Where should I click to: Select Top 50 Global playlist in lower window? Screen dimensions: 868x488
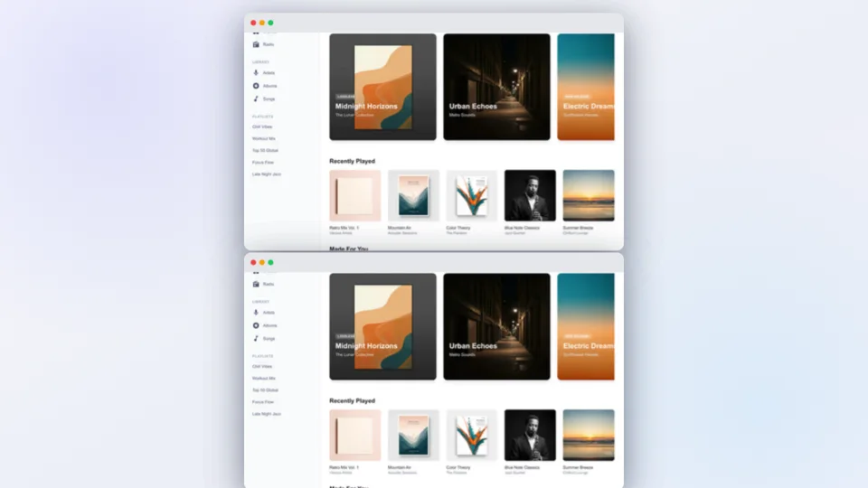click(x=265, y=390)
